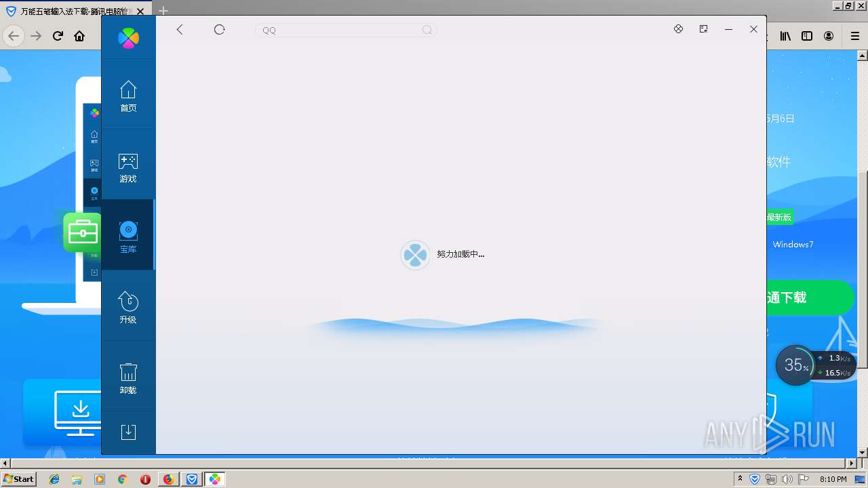Switch to software manager taskbar button
Image resolution: width=868 pixels, height=488 pixels.
(215, 479)
